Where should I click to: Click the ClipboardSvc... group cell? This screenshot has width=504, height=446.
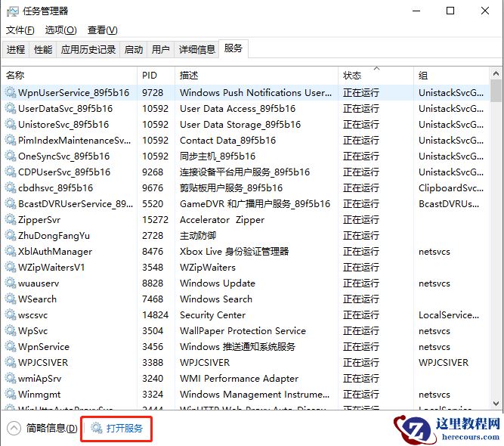coord(451,188)
